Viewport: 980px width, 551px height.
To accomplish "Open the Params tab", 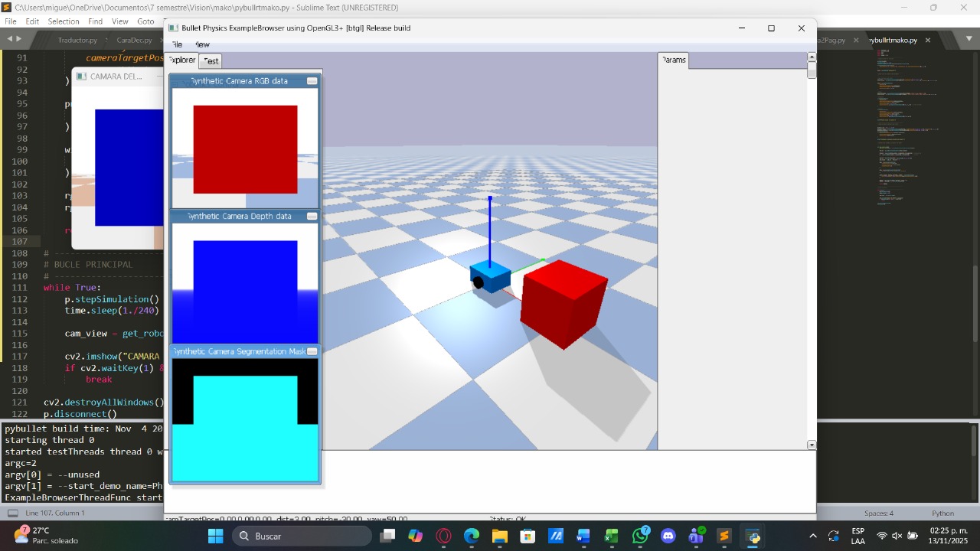I will point(674,60).
